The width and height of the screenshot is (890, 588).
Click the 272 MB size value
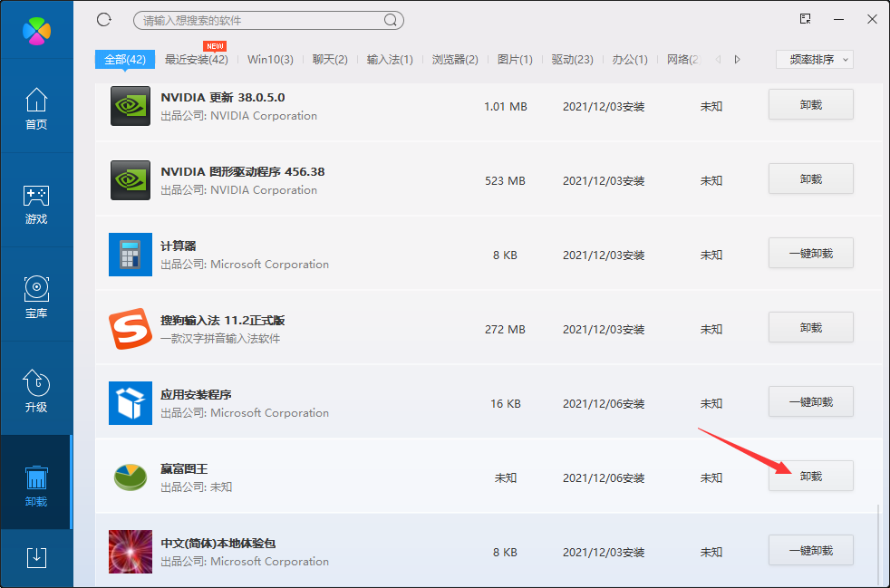click(x=505, y=329)
